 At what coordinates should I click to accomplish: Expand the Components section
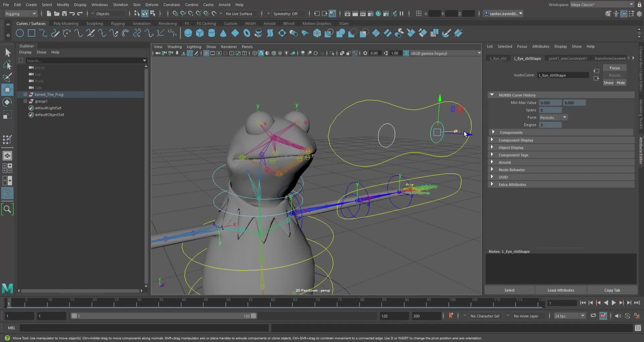(493, 132)
